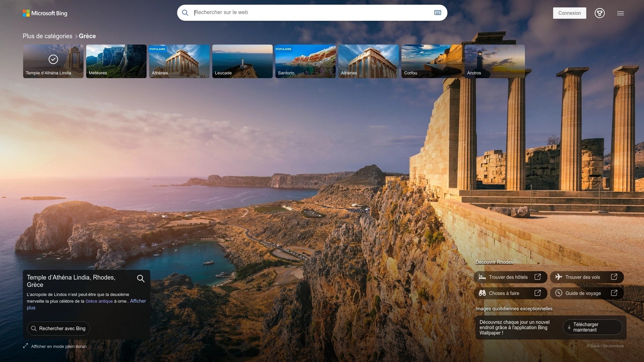This screenshot has height=362, width=644.
Task: Go back to Plus de catégories
Action: click(x=47, y=36)
